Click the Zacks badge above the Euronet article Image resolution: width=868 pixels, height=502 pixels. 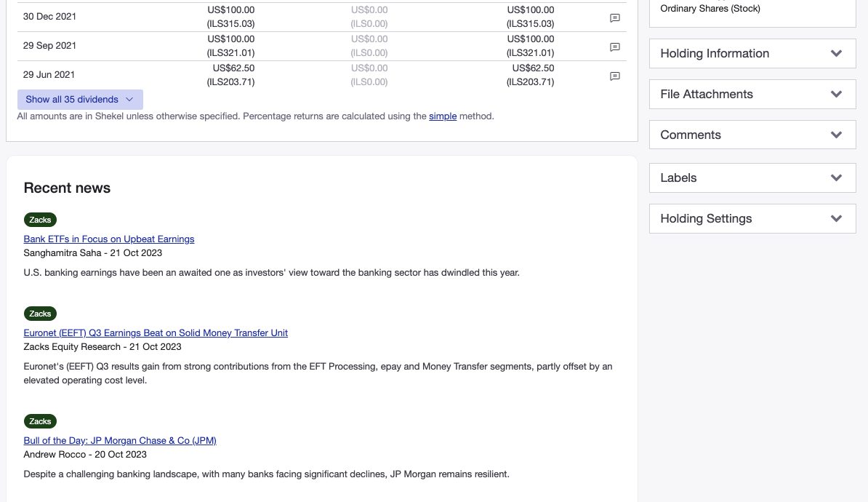click(x=40, y=314)
